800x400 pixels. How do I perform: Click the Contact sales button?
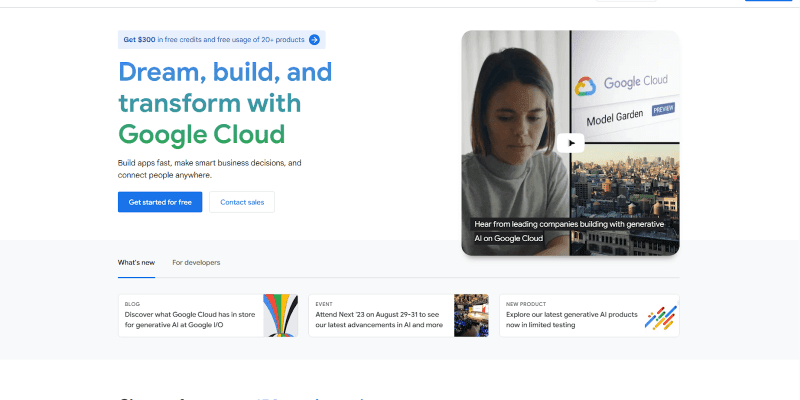(242, 202)
